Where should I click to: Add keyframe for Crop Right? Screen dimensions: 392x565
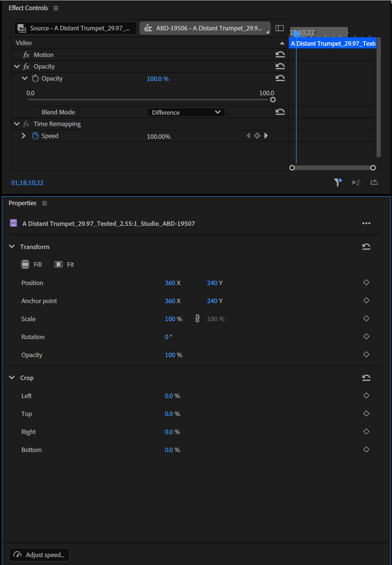click(x=366, y=432)
